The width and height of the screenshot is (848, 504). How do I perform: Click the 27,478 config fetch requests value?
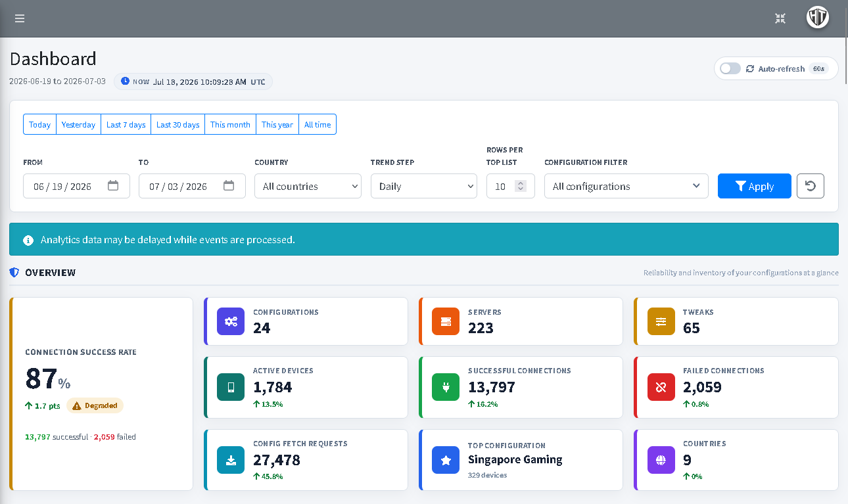277,460
